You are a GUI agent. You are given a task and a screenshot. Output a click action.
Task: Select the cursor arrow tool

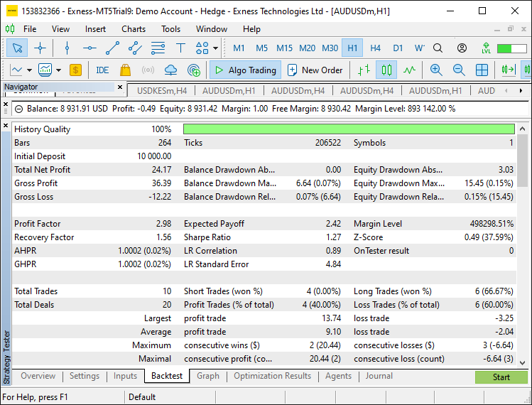tap(17, 48)
